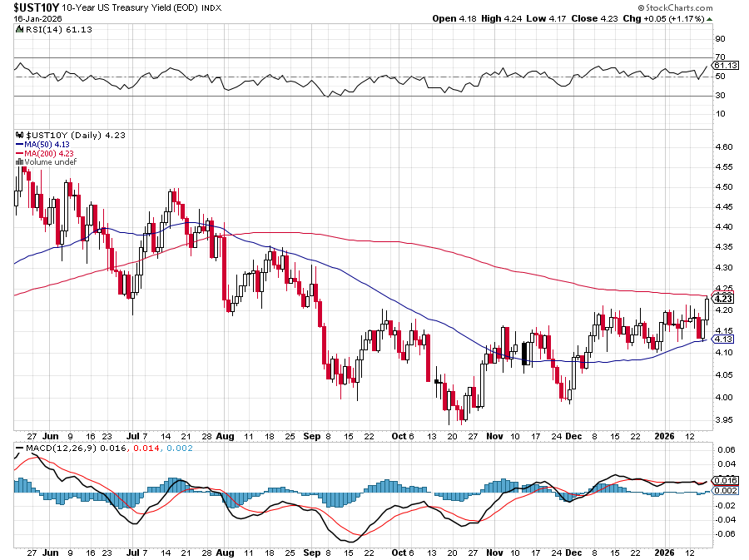Select the MA(200) 4.23 legend label
This screenshot has height=560, width=749.
point(51,153)
